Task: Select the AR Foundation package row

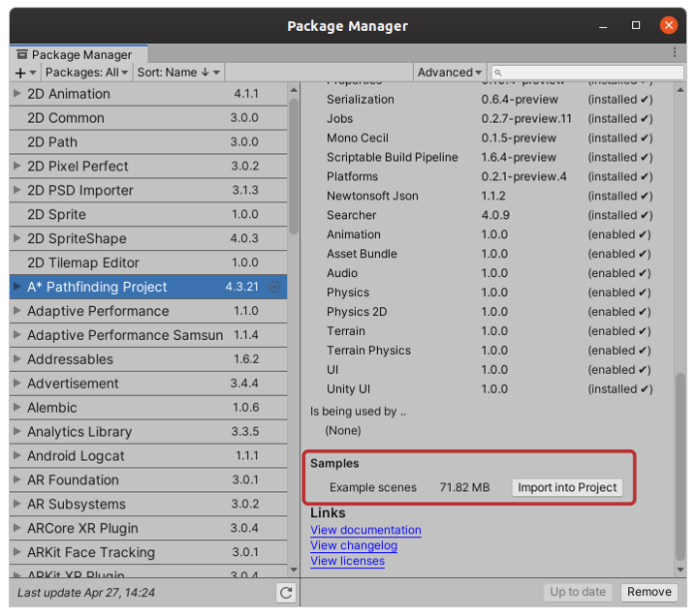Action: (x=149, y=479)
